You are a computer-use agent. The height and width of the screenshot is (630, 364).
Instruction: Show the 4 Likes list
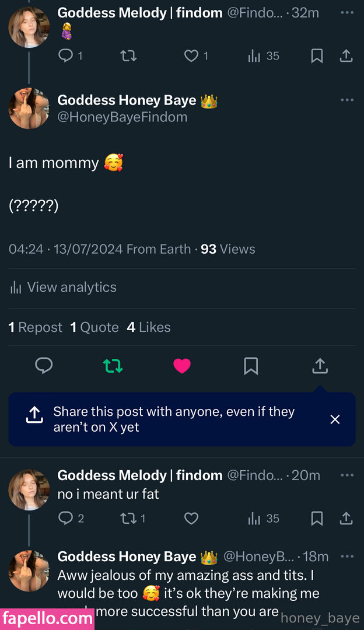tap(149, 327)
